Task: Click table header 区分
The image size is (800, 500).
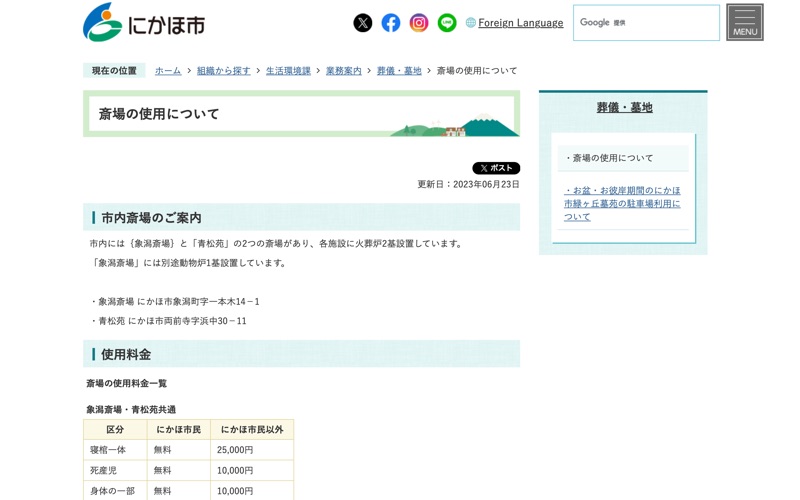Action: [x=115, y=430]
